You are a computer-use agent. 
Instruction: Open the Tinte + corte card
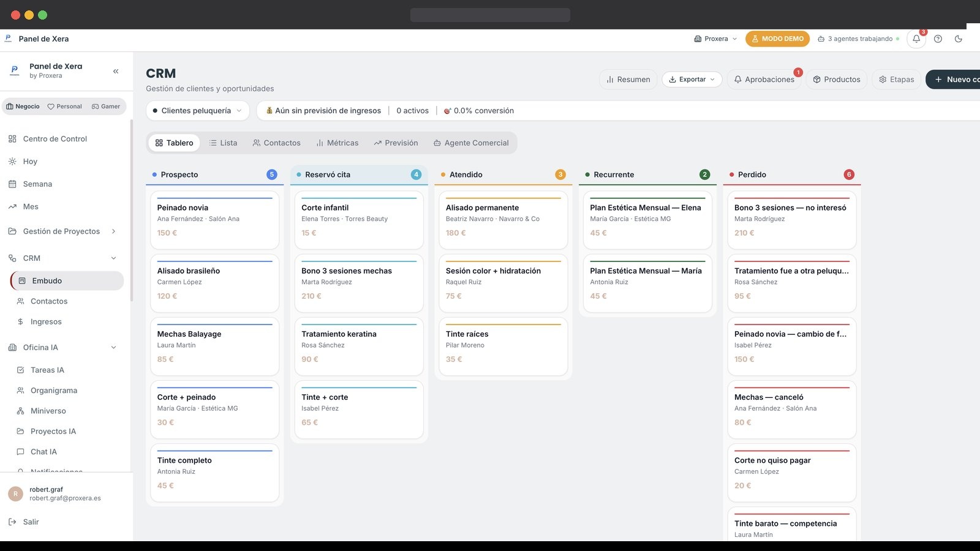click(359, 410)
